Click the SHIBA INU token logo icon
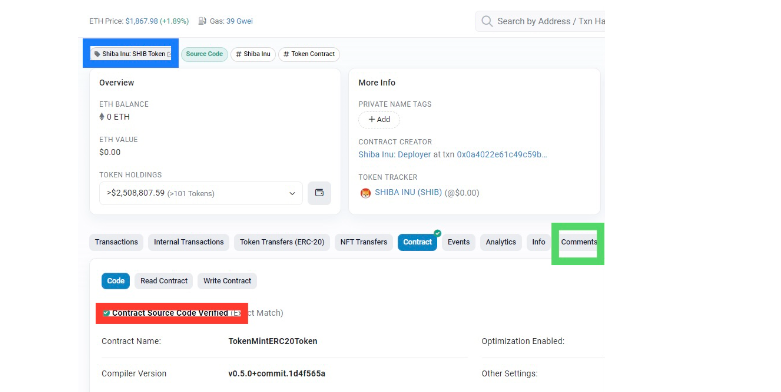This screenshot has height=392, width=781. pos(366,193)
